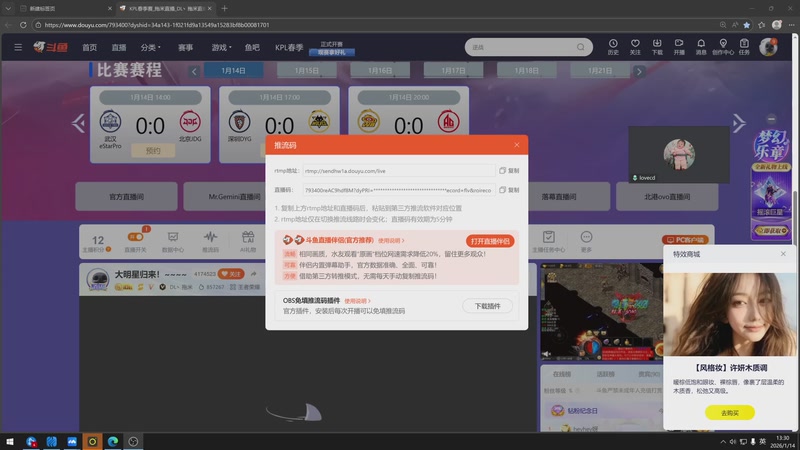This screenshot has width=800, height=450.
Task: Click the page refresh icon in browser
Action: click(x=23, y=24)
